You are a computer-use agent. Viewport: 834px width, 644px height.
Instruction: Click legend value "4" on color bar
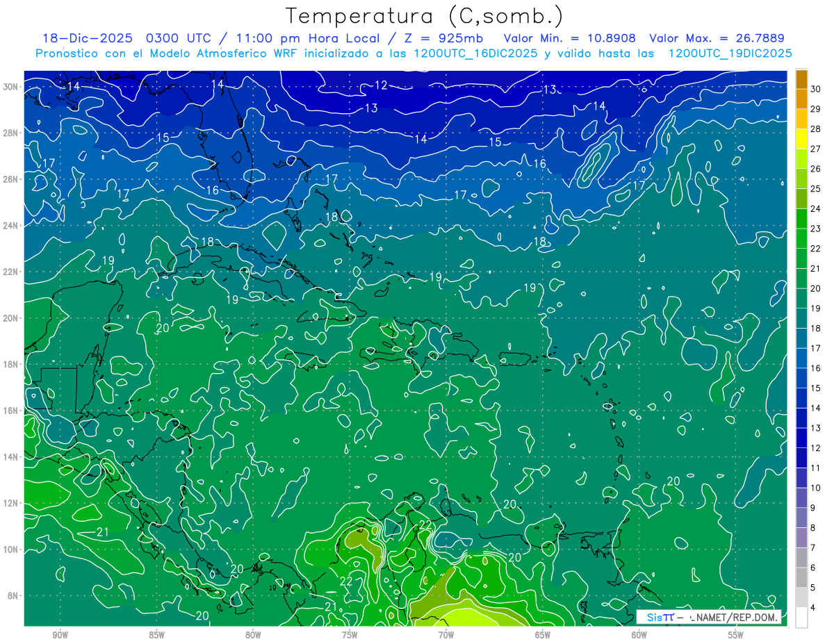pos(813,609)
